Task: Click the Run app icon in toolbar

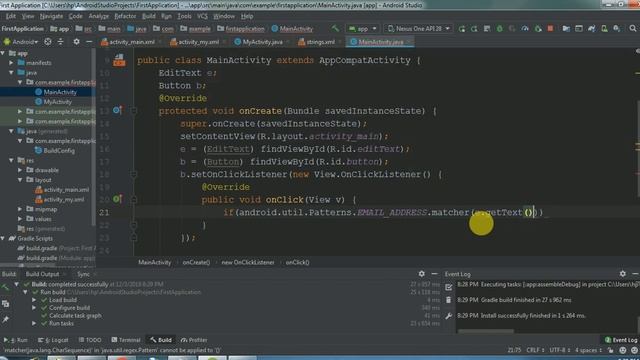Action: coord(462,29)
